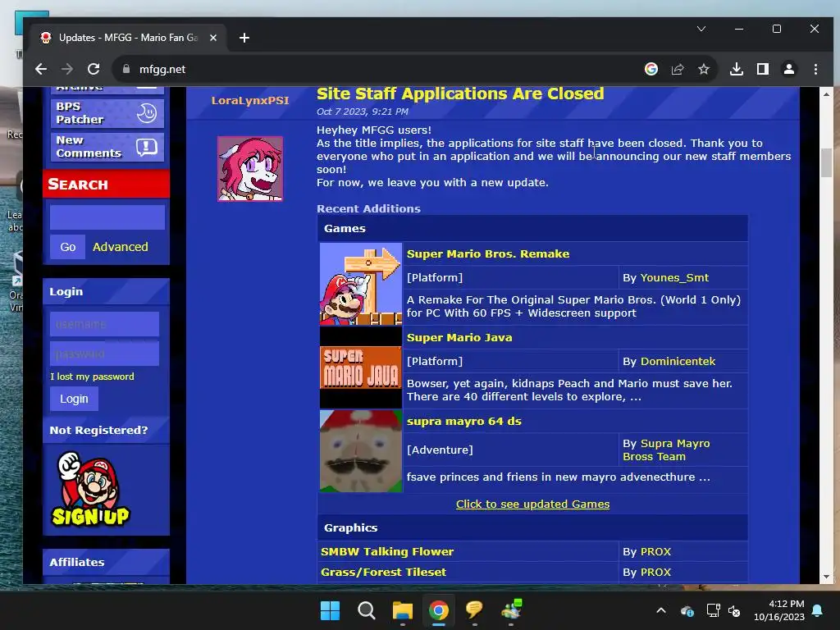
Task: Click the page scrollbar thumb
Action: click(826, 162)
